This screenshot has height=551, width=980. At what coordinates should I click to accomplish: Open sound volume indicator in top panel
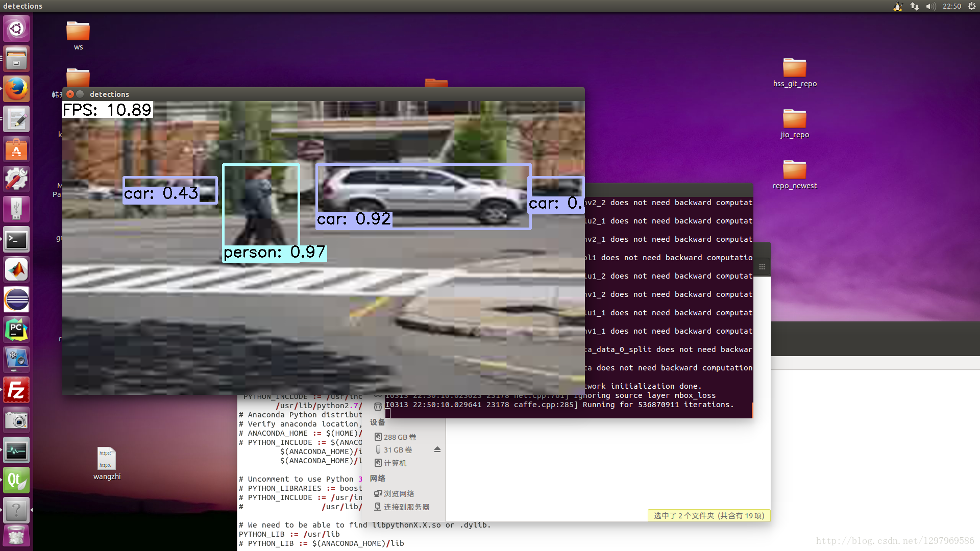pyautogui.click(x=931, y=6)
